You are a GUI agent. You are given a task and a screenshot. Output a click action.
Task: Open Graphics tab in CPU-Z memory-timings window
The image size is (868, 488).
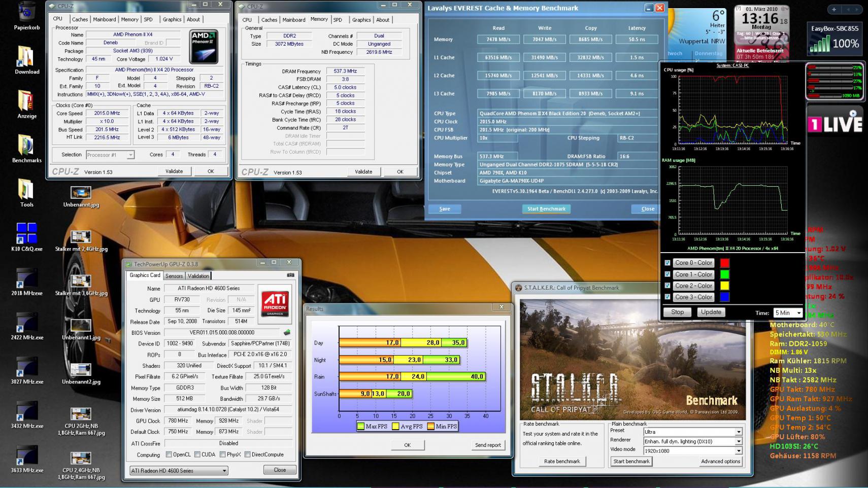click(361, 20)
